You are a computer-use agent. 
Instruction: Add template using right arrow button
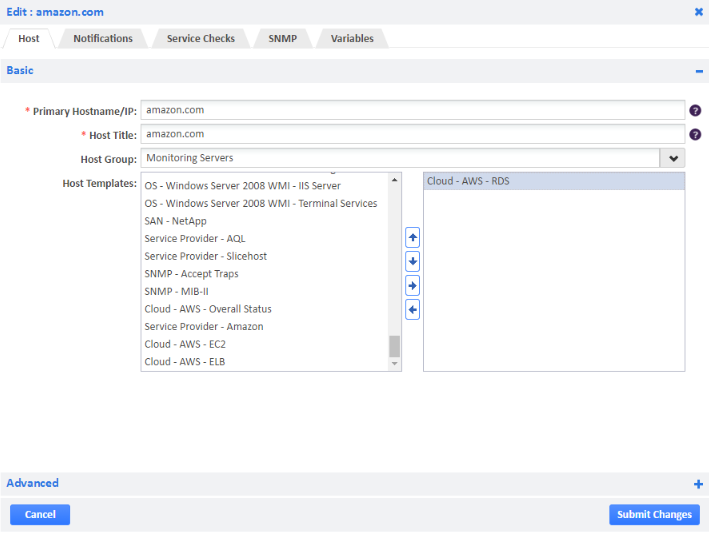(412, 285)
